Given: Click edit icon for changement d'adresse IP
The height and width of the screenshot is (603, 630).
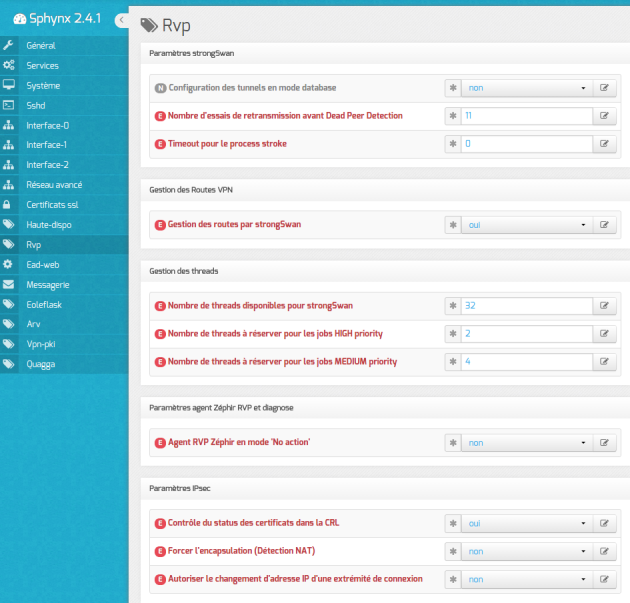Looking at the screenshot, I should pos(604,579).
